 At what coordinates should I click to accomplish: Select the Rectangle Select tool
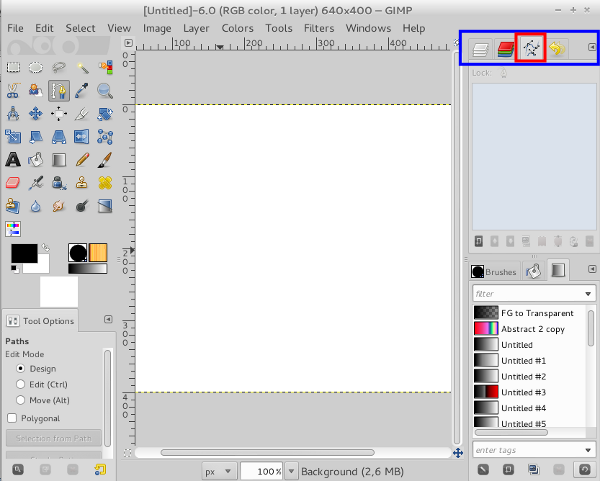coord(13,68)
